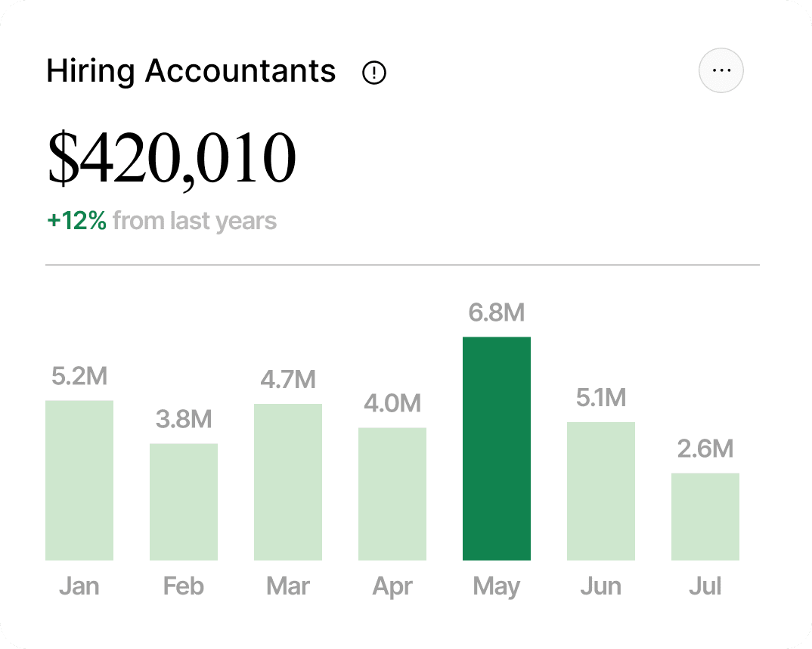Screen dimensions: 812x649
Task: Select the dark green May bar
Action: [497, 449]
